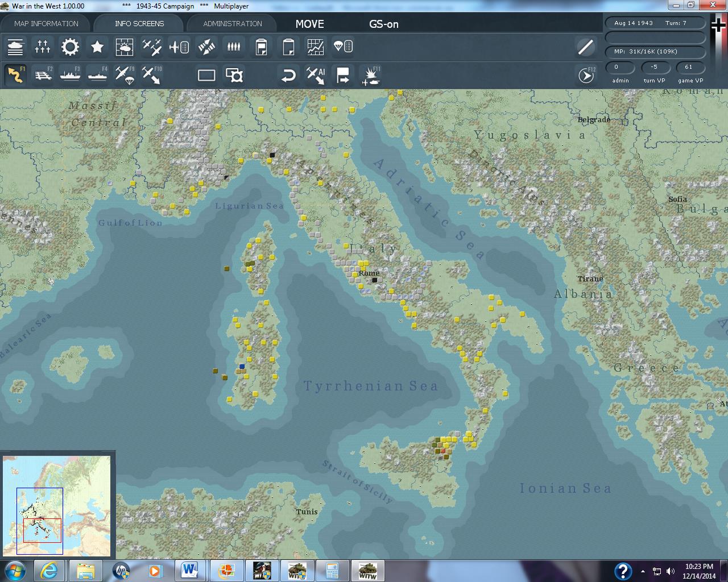
Task: Click the F12 end turn arrow button
Action: [586, 75]
